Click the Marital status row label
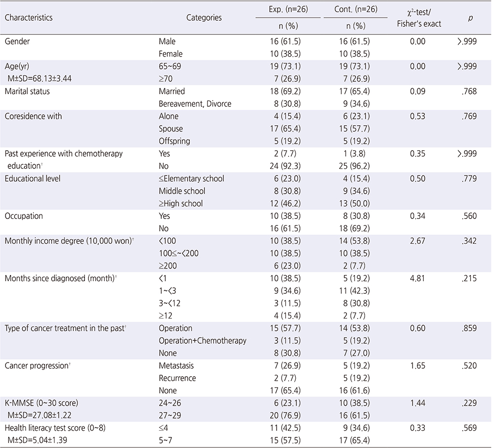This screenshot has height=448, width=492. 27,92
